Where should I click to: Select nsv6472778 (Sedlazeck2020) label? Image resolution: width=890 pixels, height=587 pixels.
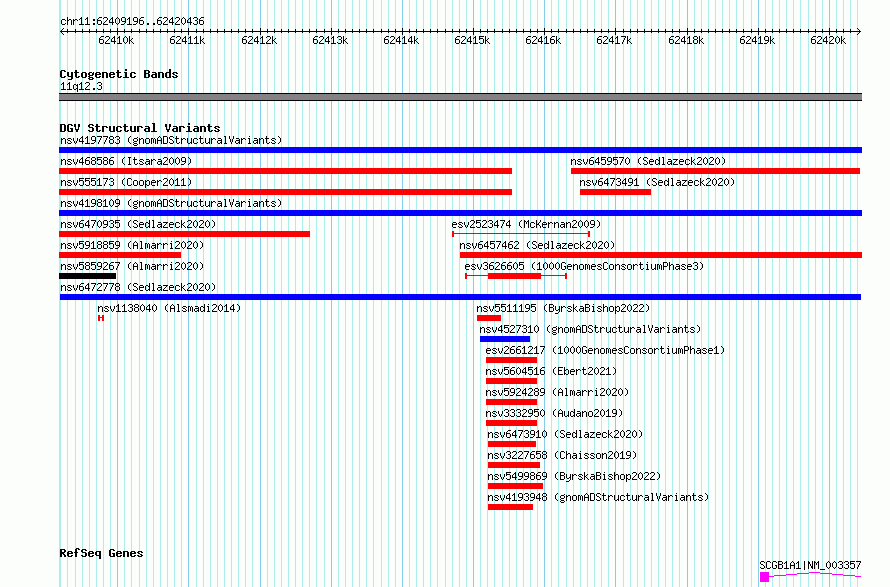point(138,287)
